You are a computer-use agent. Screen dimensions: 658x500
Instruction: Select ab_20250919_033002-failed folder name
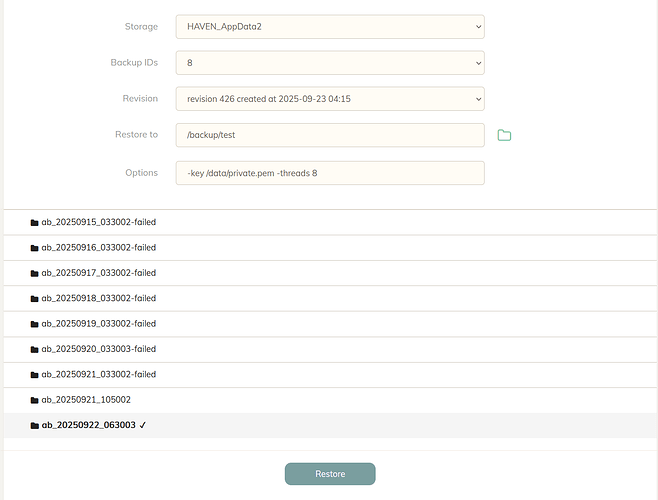[98, 324]
